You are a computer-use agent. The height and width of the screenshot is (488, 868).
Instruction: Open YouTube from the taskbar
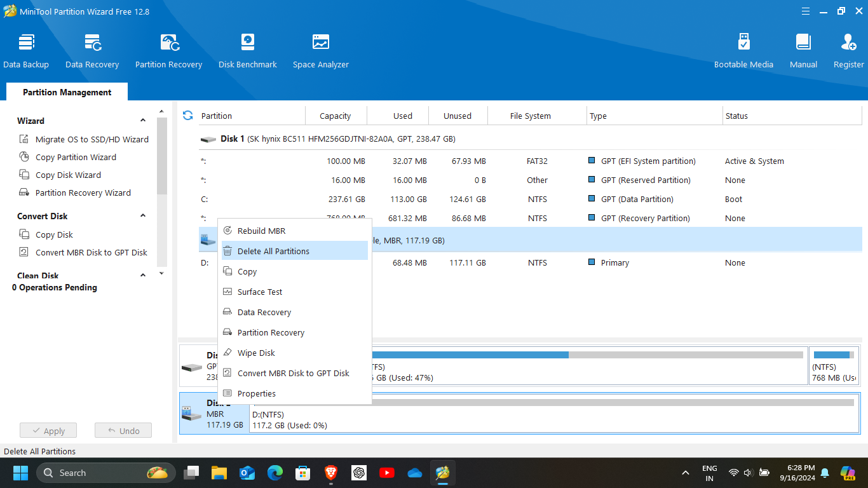pos(387,473)
